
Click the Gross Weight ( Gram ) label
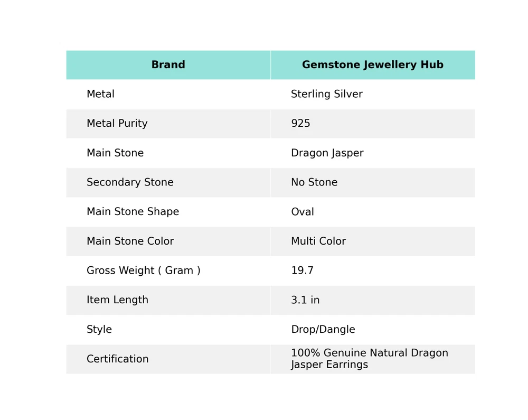[x=143, y=271]
